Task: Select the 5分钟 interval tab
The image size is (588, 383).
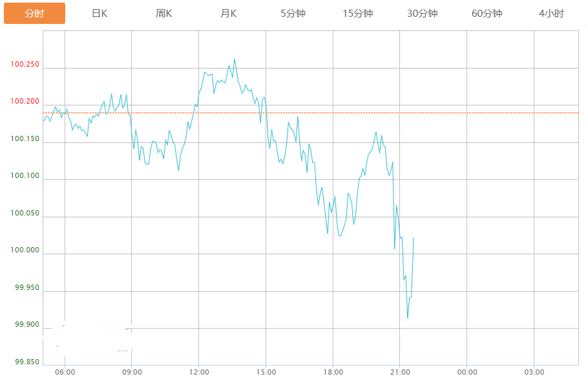Action: coord(293,14)
